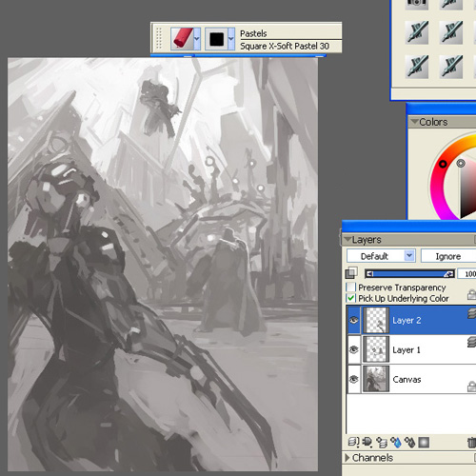The width and height of the screenshot is (476, 476).
Task: Delete layer using the trash icon
Action: click(472, 442)
